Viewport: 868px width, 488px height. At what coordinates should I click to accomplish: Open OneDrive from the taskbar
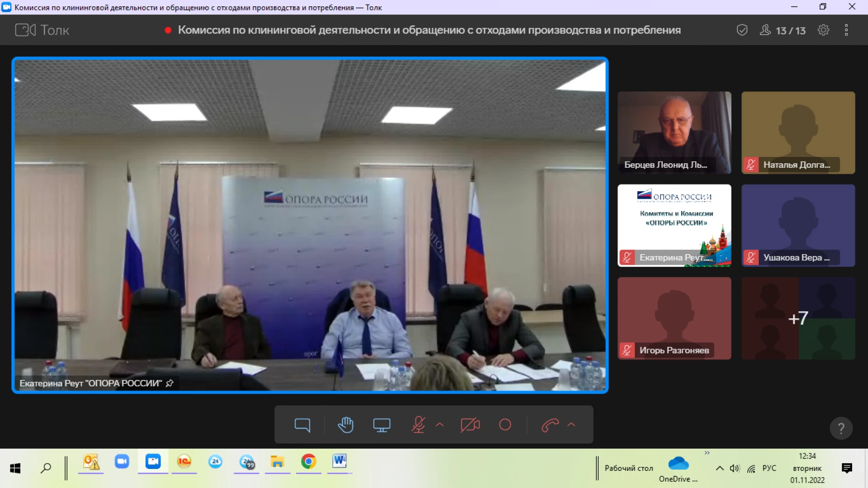pos(678,469)
